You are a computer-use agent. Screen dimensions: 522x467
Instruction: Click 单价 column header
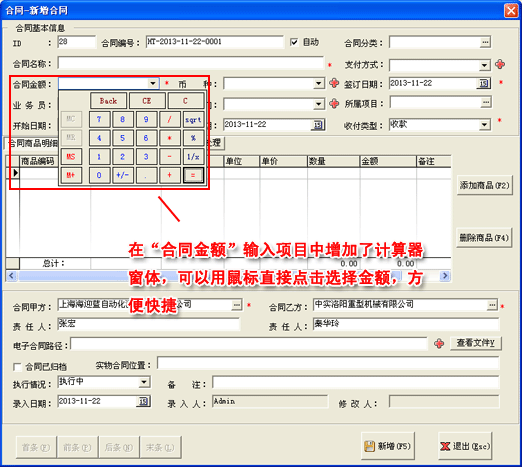tap(283, 161)
